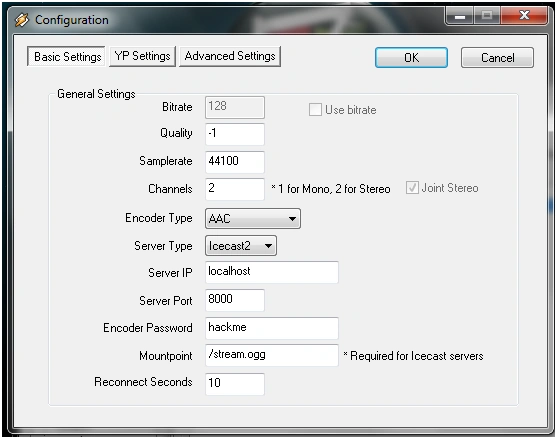Click the Encoder Password field
Image resolution: width=557 pixels, height=439 pixels.
click(x=272, y=328)
